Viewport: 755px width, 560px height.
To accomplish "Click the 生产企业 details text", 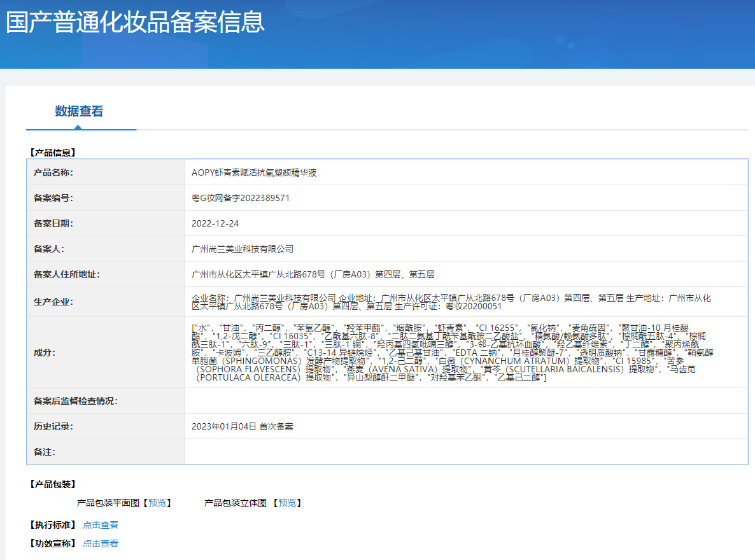I will (x=451, y=302).
